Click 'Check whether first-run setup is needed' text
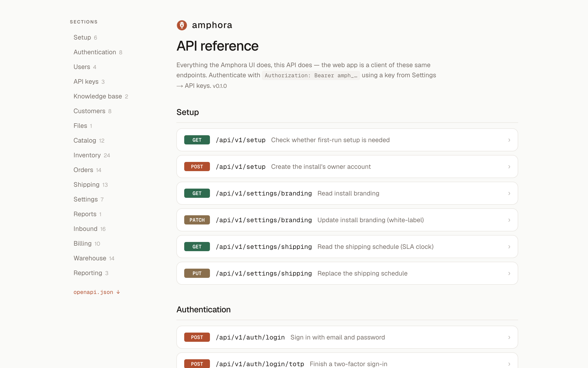Viewport: 588px width, 368px height. 330,140
